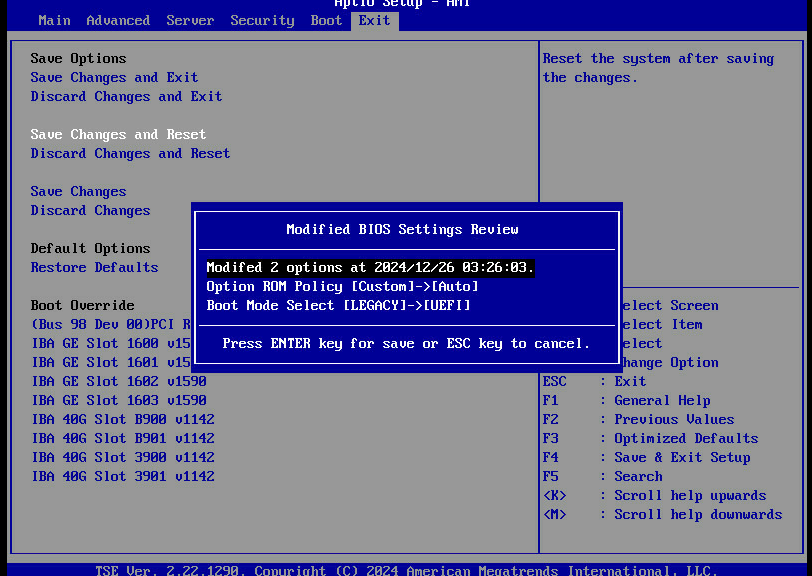Image resolution: width=812 pixels, height=576 pixels.
Task: Click the Exit tab
Action: [x=374, y=21]
